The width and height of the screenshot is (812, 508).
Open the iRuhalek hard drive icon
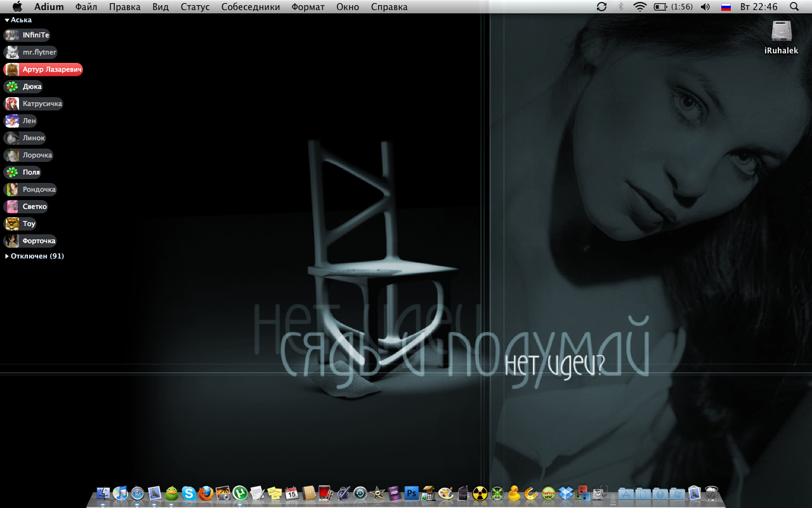tap(781, 32)
